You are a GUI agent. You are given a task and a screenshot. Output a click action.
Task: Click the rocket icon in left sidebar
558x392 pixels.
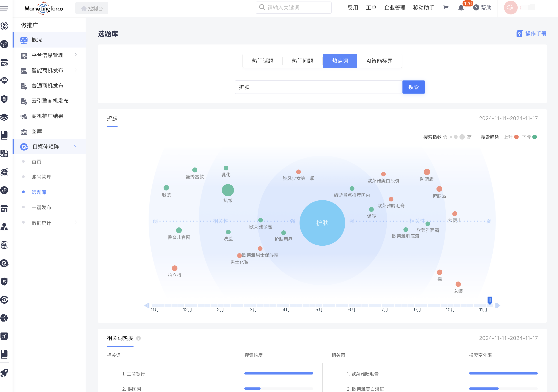coord(4,373)
